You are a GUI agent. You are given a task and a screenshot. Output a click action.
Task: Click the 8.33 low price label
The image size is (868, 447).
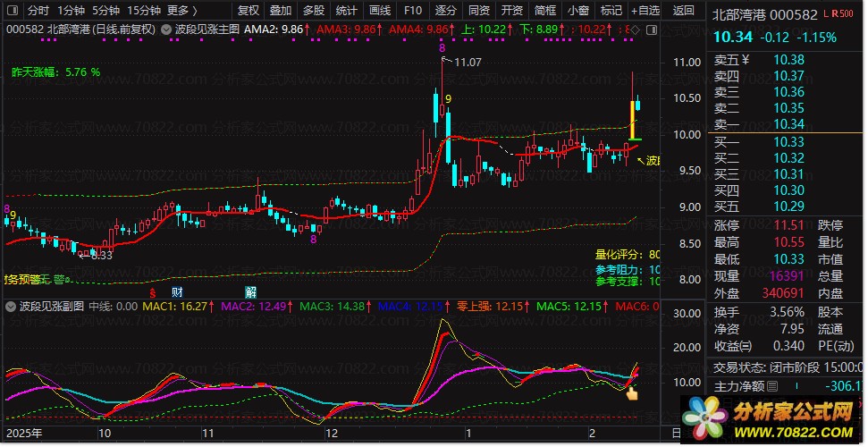(101, 256)
